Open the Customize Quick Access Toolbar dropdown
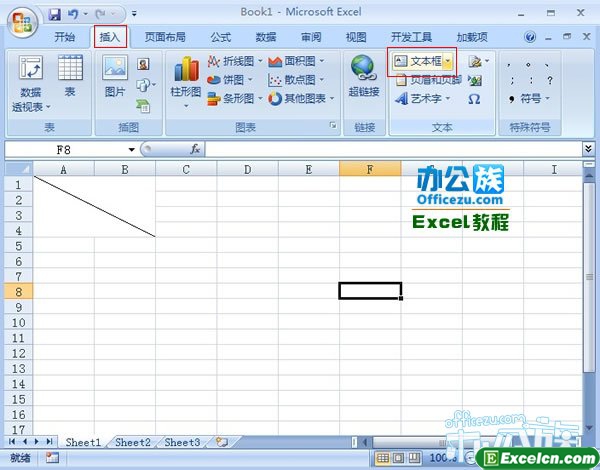The width and height of the screenshot is (600, 470). (x=134, y=14)
